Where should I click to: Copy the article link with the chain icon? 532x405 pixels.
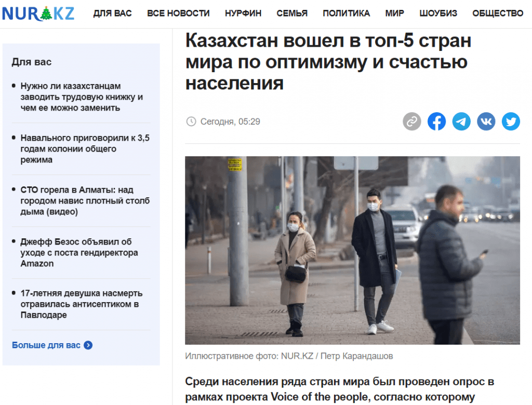pyautogui.click(x=412, y=122)
